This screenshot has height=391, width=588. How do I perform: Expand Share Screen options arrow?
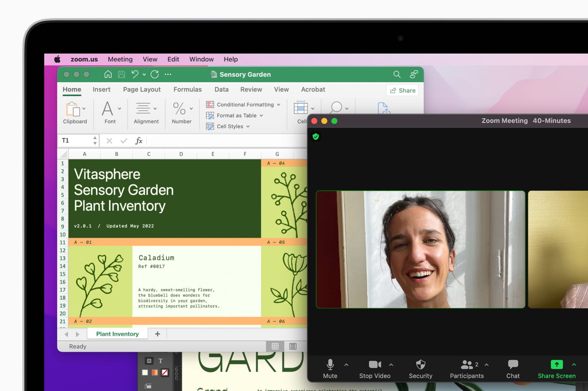[x=574, y=365]
